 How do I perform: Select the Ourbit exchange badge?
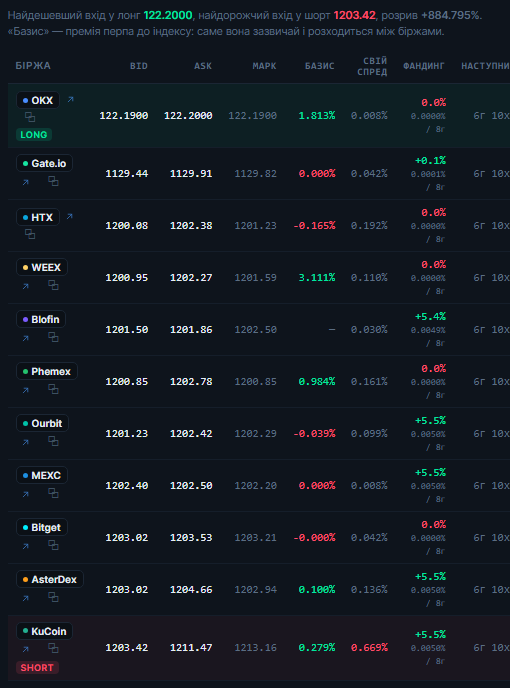point(42,423)
